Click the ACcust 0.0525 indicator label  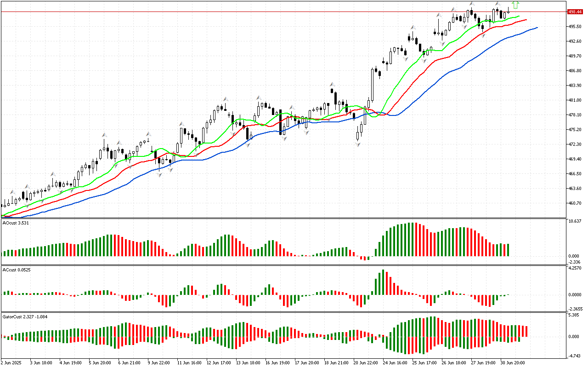17,269
